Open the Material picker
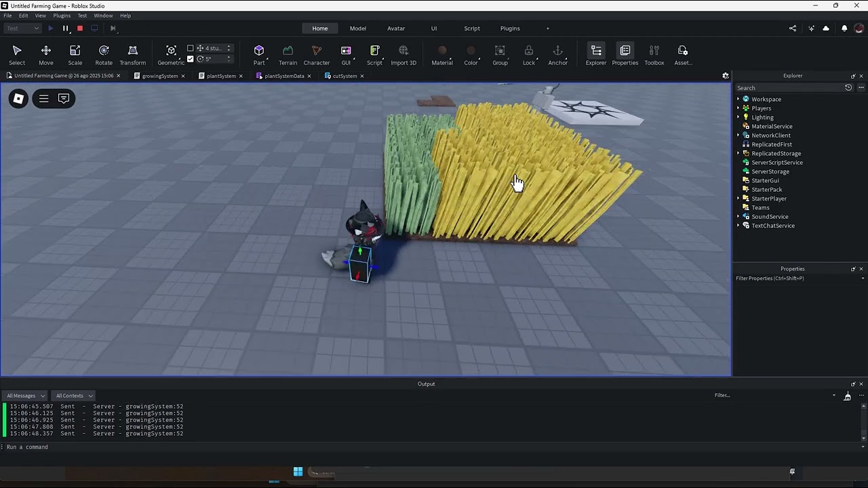The image size is (868, 488). pyautogui.click(x=442, y=54)
